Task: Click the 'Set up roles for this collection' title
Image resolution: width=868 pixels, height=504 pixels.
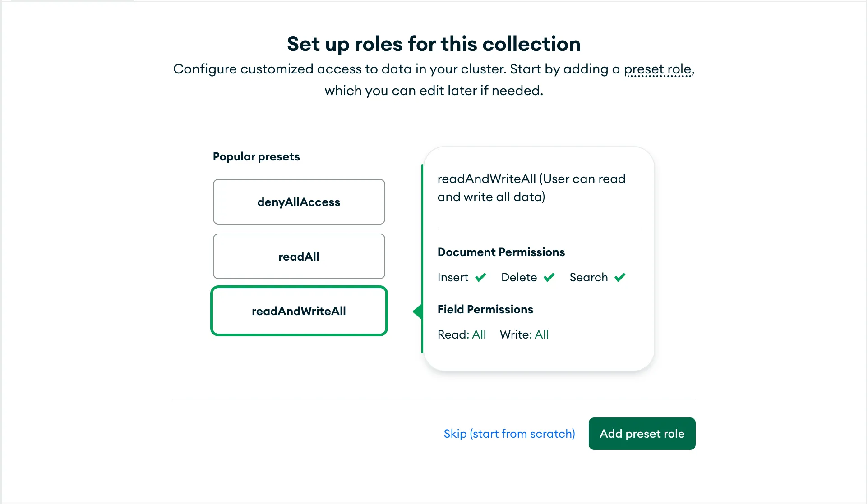Action: click(434, 44)
